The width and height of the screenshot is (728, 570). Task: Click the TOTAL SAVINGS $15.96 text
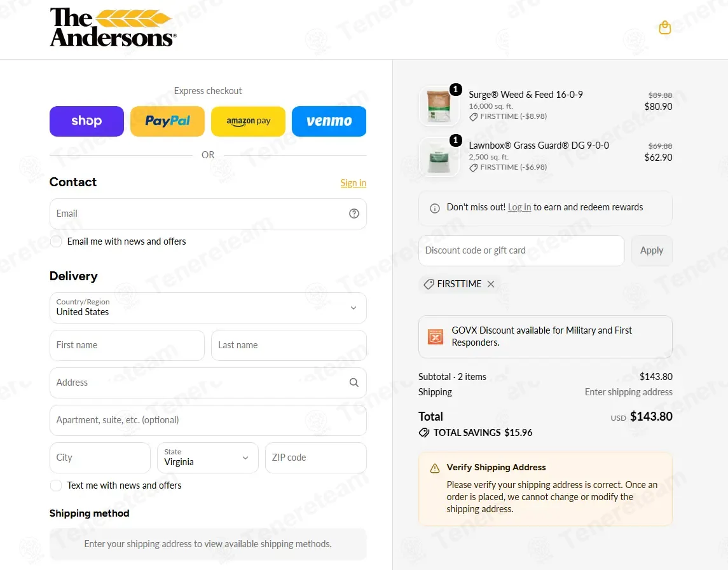(x=483, y=433)
